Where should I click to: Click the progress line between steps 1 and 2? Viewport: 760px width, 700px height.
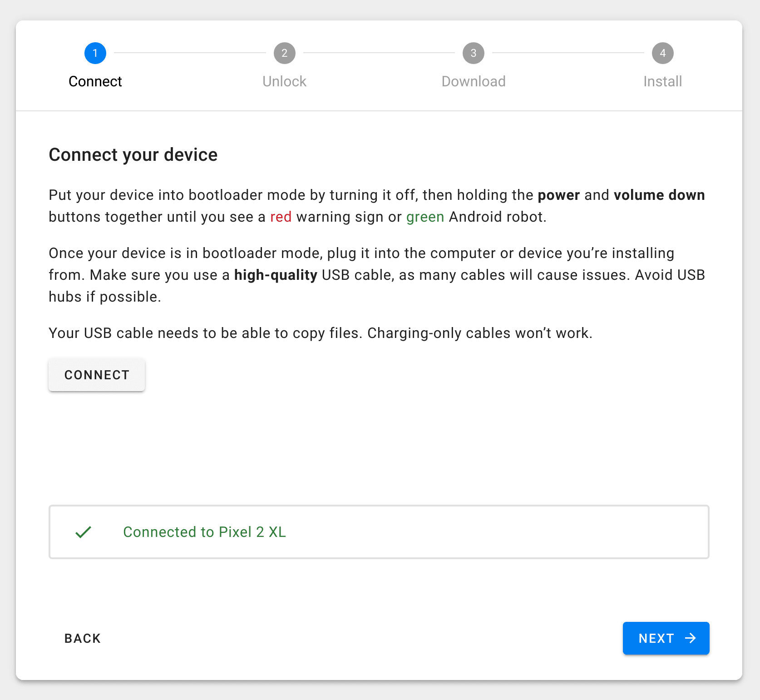point(190,53)
